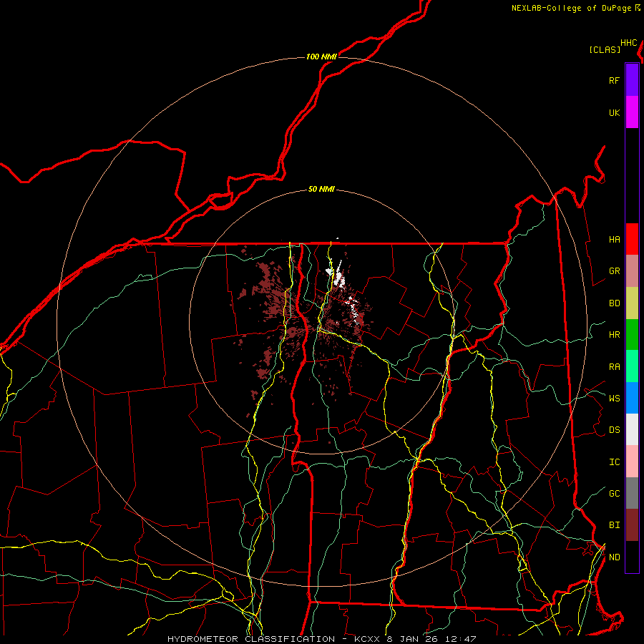Select the GC gray legend swatch
644x644 pixels.
(632, 493)
